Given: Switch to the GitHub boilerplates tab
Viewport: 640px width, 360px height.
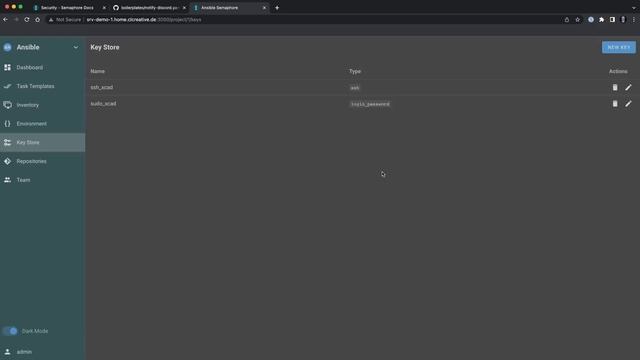Looking at the screenshot, I should pos(148,8).
